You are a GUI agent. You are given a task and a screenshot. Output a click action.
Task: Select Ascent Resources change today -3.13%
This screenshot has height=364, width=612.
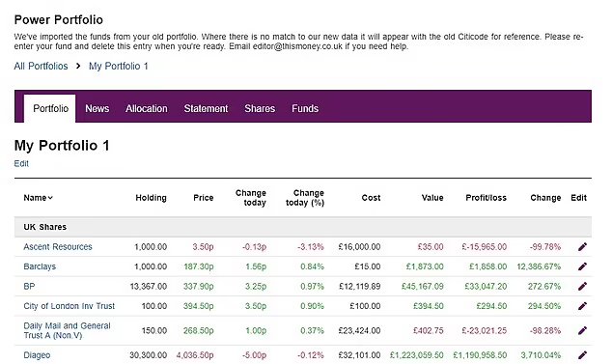tap(311, 247)
